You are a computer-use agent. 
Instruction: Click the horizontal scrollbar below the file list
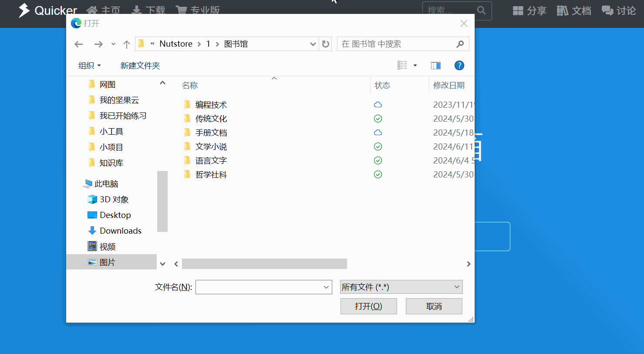pyautogui.click(x=263, y=263)
